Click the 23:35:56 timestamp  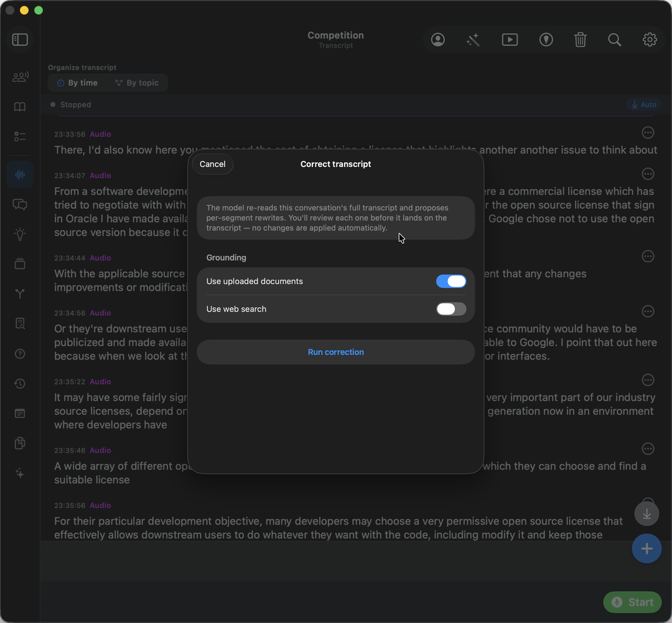click(70, 505)
